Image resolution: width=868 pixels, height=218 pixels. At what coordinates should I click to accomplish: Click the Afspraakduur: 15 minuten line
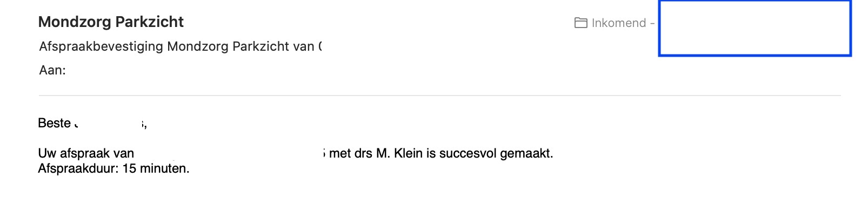click(x=113, y=168)
